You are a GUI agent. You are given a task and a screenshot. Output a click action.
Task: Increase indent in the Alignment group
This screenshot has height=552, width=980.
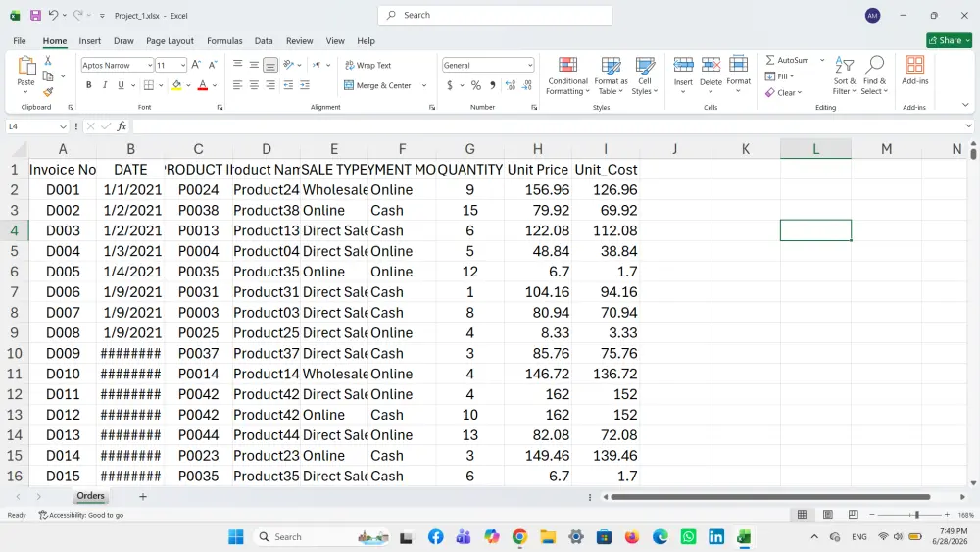point(305,85)
